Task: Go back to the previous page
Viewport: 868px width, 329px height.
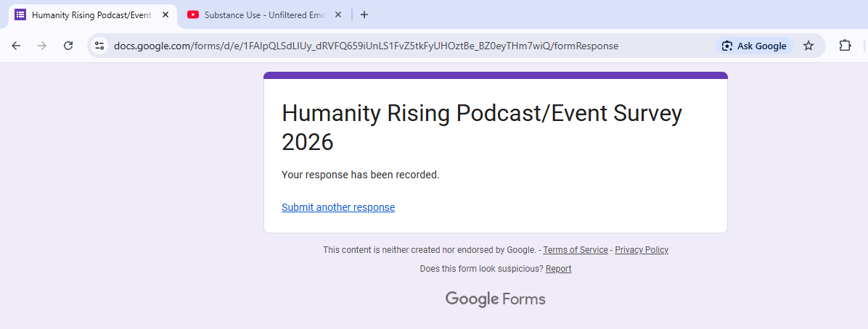Action: pyautogui.click(x=16, y=46)
